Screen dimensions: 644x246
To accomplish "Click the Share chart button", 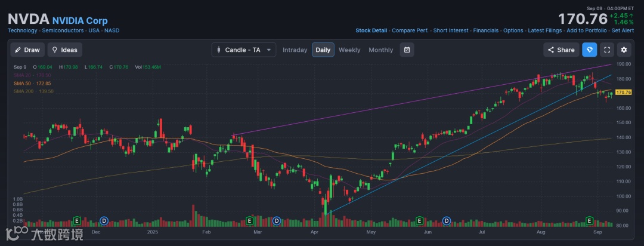I will pos(561,50).
